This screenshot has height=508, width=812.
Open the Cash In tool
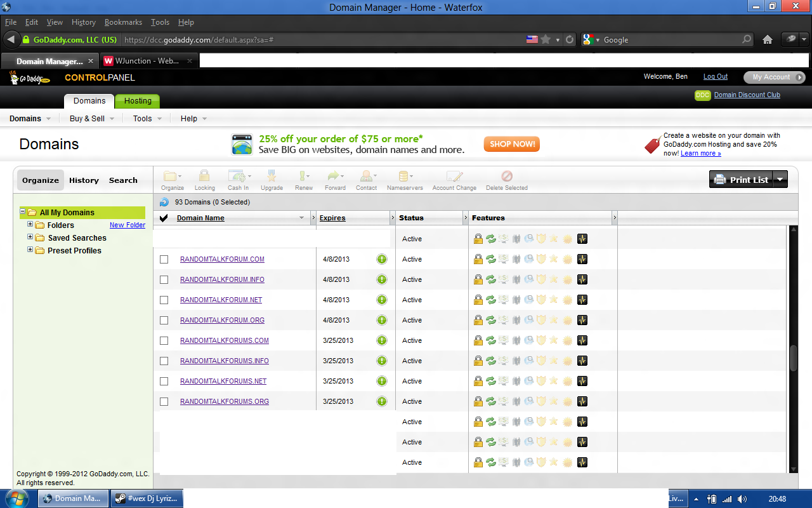click(239, 180)
